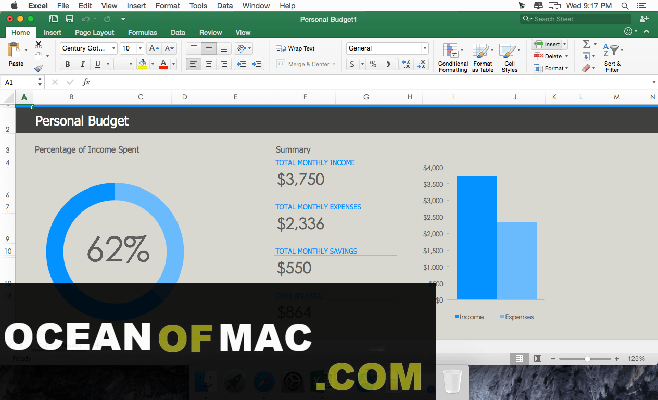Increase indent
Viewport: 658px width, 400px height.
[256, 64]
